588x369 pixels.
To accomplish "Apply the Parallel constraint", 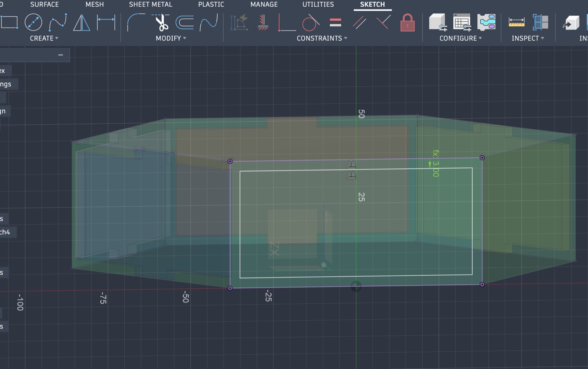I will [359, 22].
